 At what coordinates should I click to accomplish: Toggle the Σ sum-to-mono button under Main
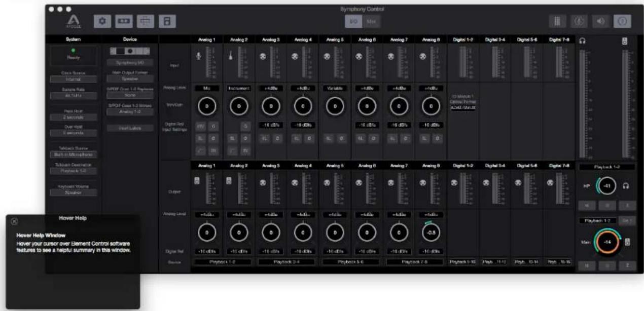coord(628,265)
